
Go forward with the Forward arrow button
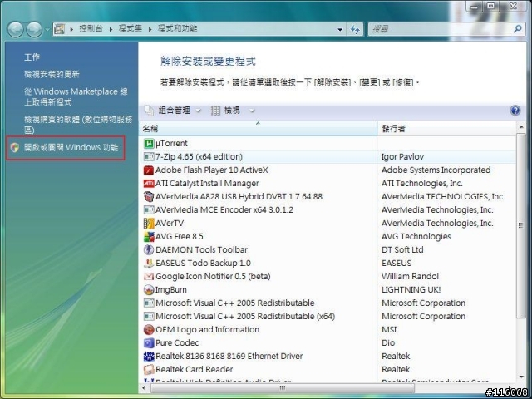34,30
